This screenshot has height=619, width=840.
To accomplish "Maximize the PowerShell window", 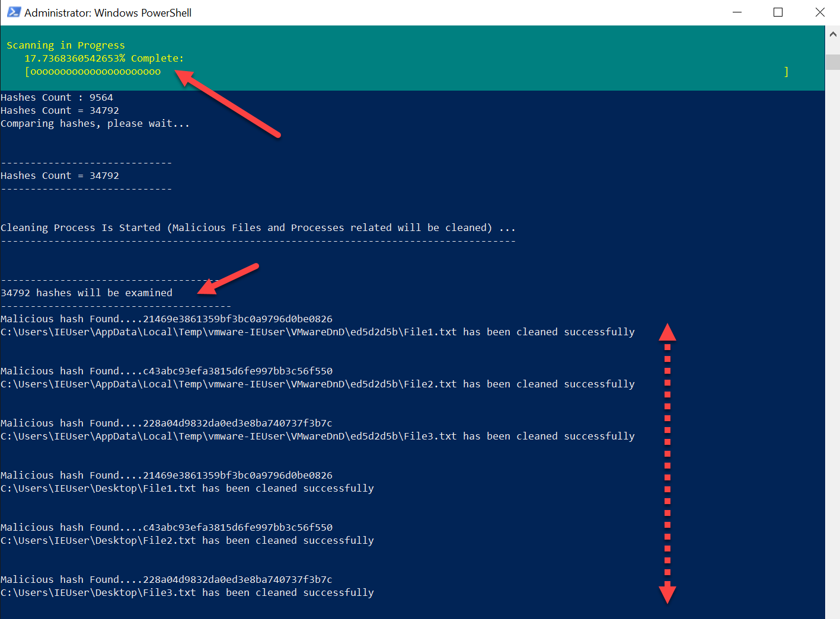I will [778, 12].
